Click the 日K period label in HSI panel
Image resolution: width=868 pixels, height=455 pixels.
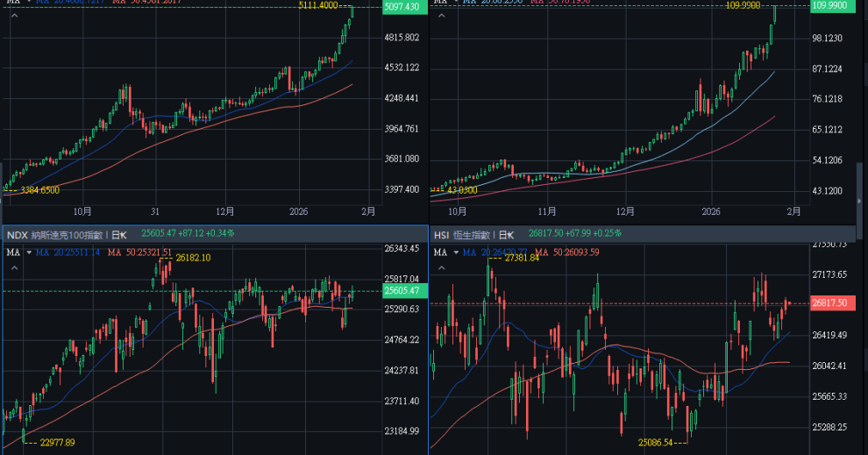507,235
